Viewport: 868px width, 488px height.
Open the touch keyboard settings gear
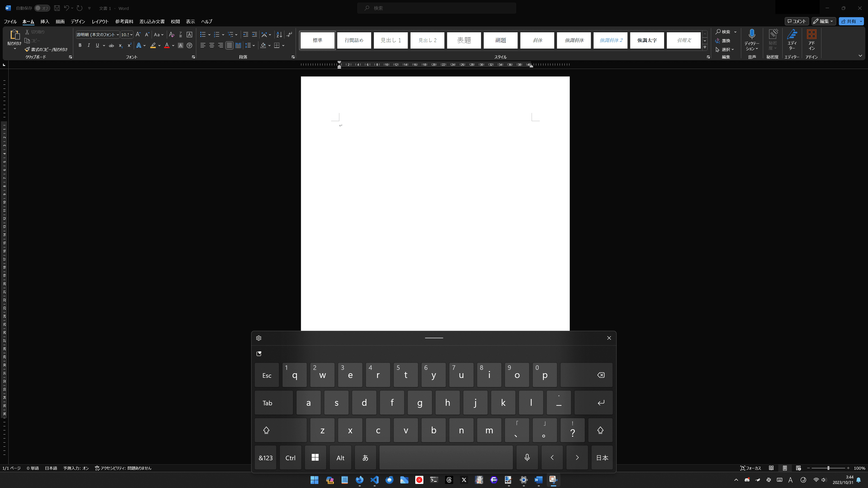click(x=259, y=338)
